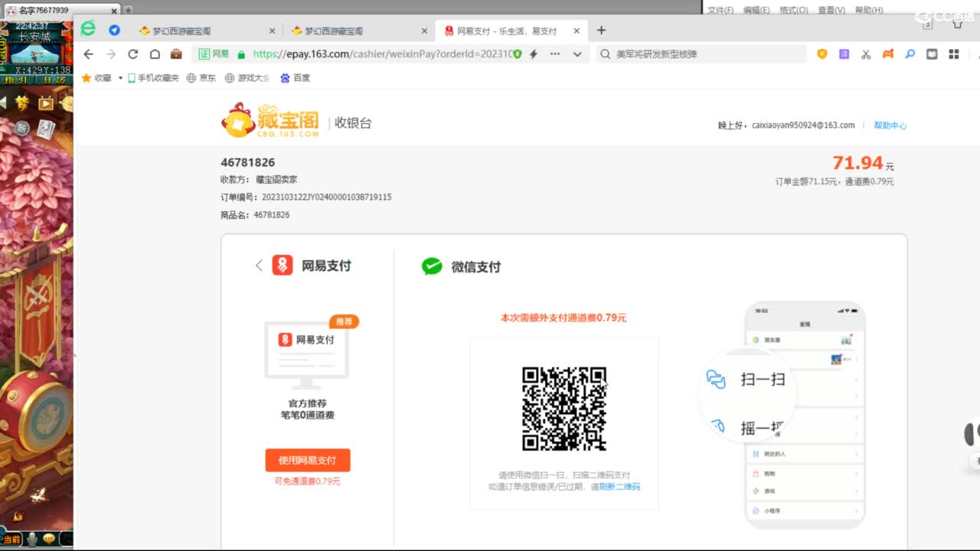Open 帮助(H) menu in background window

click(x=869, y=10)
